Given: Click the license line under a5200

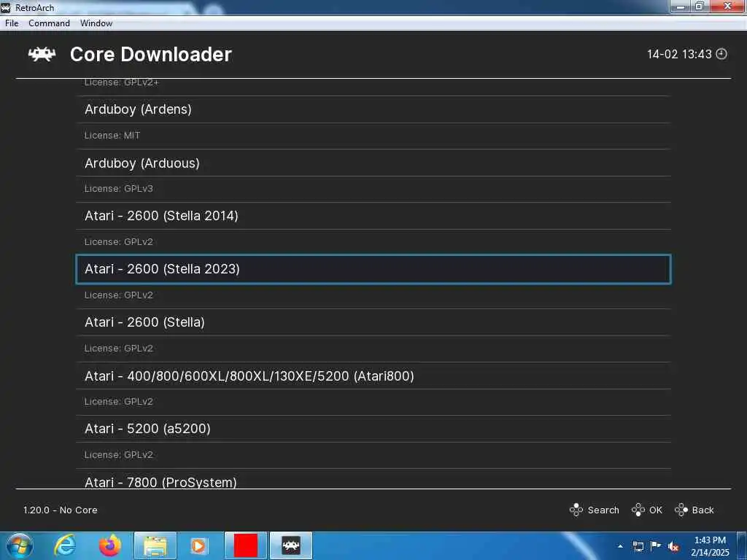Looking at the screenshot, I should [119, 455].
